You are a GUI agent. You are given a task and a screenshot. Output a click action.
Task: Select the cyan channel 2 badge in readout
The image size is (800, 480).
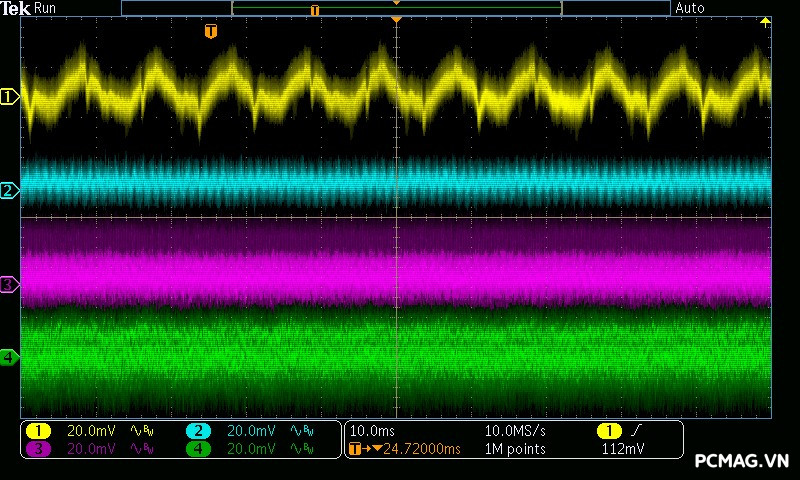(198, 431)
